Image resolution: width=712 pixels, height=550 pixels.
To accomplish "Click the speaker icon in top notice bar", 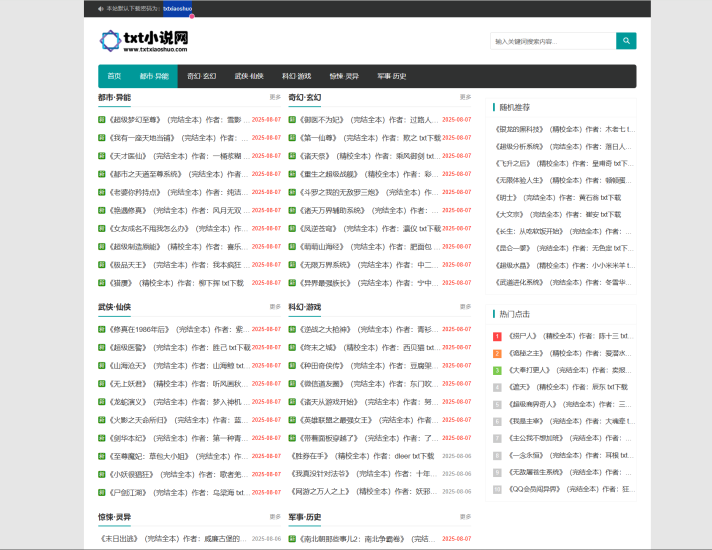I will point(101,8).
